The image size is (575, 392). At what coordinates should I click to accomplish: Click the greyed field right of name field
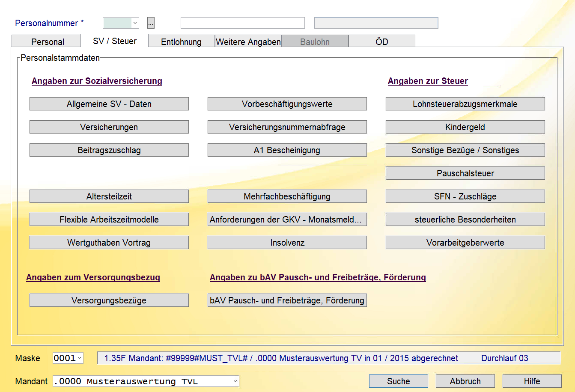click(376, 23)
